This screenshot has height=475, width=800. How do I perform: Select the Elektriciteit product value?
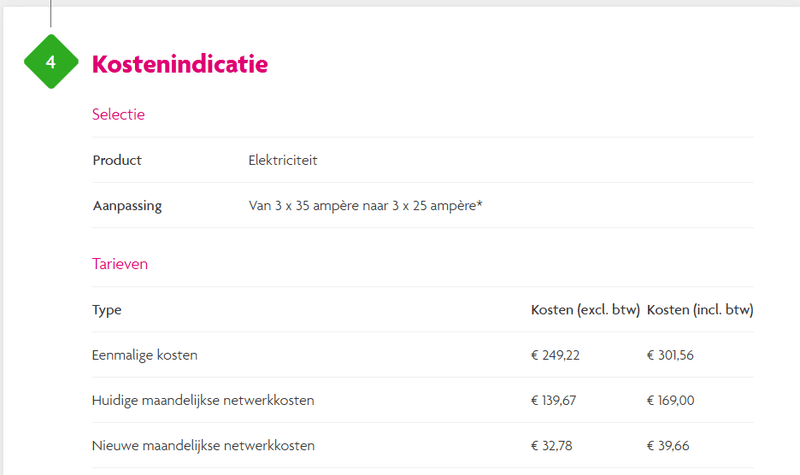283,160
